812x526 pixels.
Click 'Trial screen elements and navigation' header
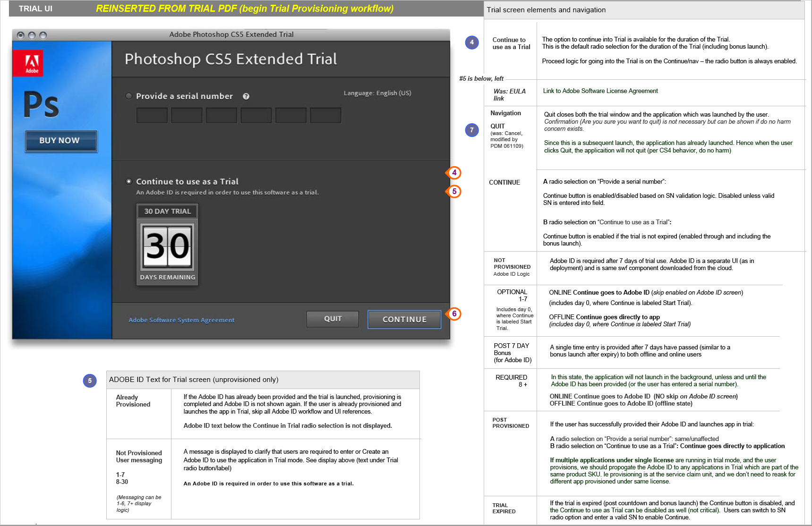pyautogui.click(x=546, y=10)
